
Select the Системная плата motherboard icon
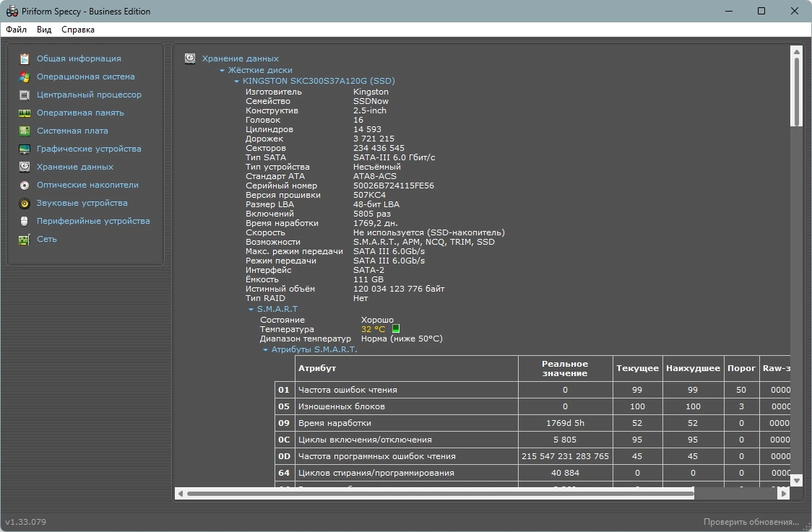coord(25,131)
